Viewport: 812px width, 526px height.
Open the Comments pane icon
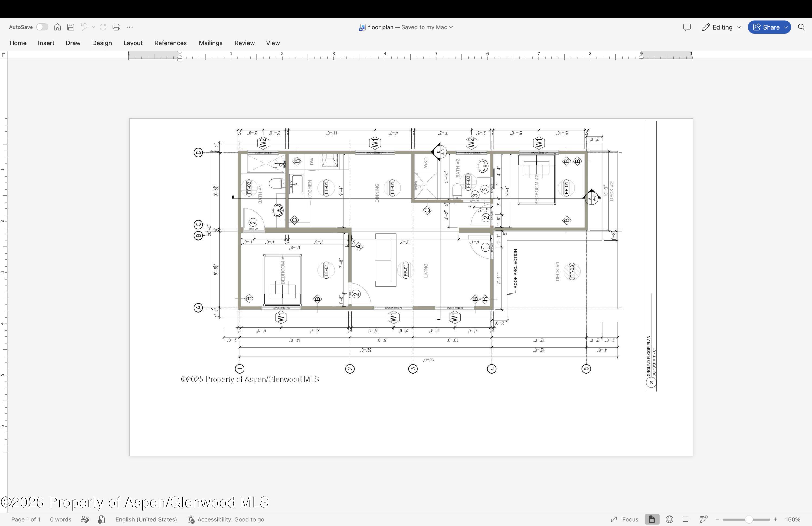tap(687, 27)
